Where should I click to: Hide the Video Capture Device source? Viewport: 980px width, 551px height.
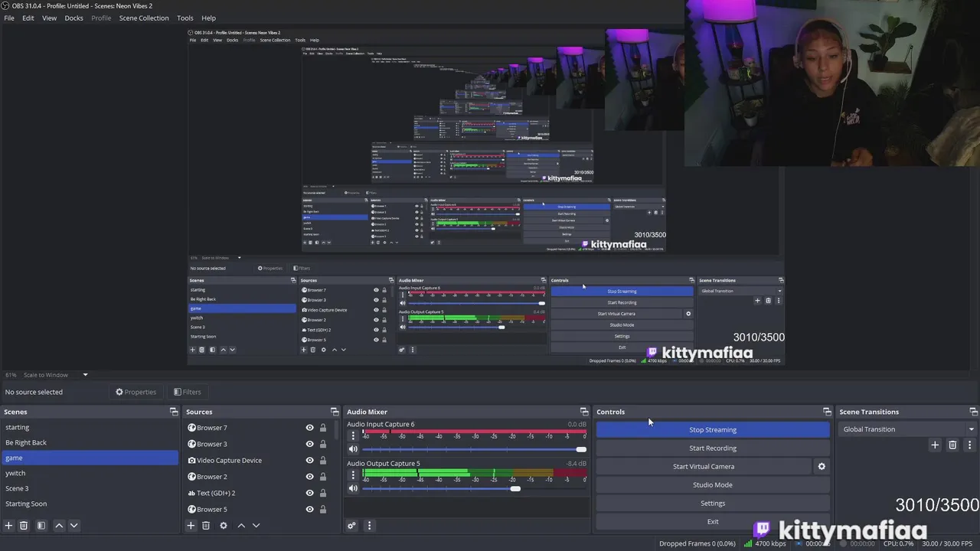[310, 461]
